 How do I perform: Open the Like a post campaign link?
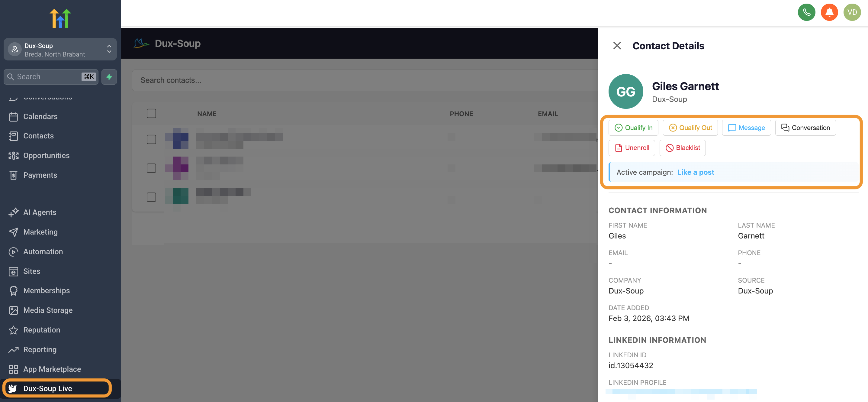[696, 172]
